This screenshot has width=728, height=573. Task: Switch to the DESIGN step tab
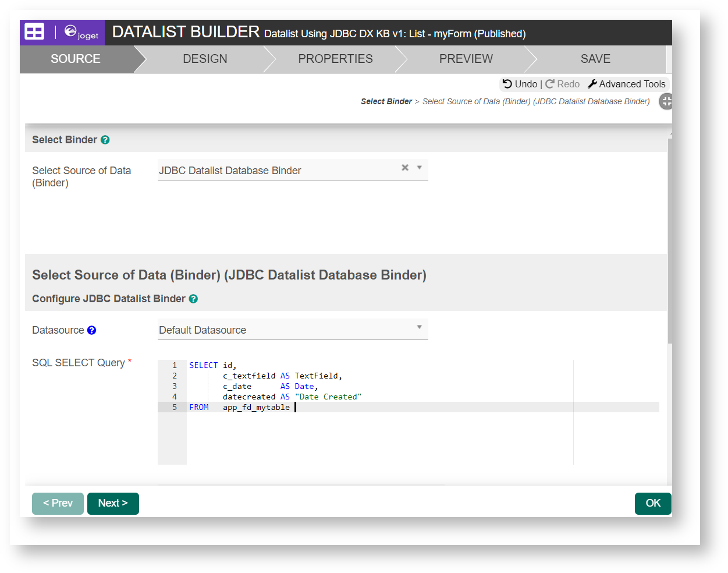205,59
